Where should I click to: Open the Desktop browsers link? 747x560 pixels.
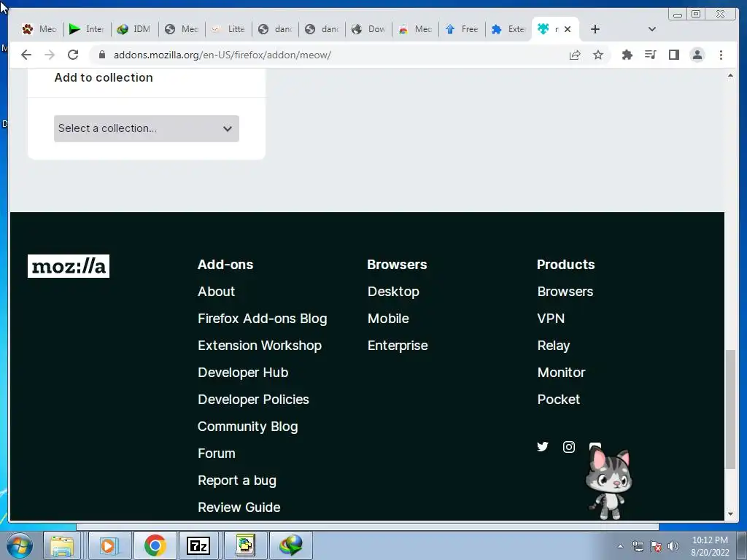[393, 292]
